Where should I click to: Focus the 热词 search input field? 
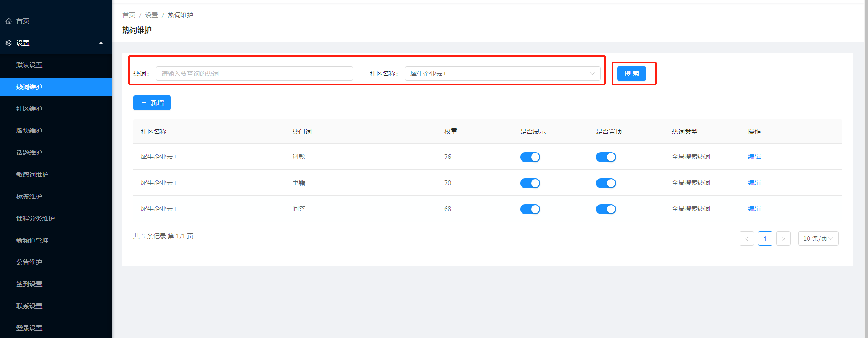coord(255,74)
